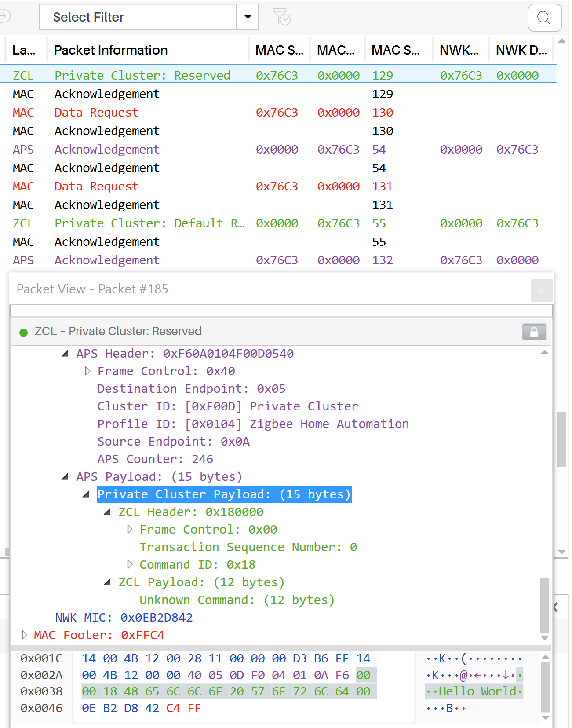Click the collapse chevron at right edge
The height and width of the screenshot is (728, 572).
pyautogui.click(x=556, y=607)
